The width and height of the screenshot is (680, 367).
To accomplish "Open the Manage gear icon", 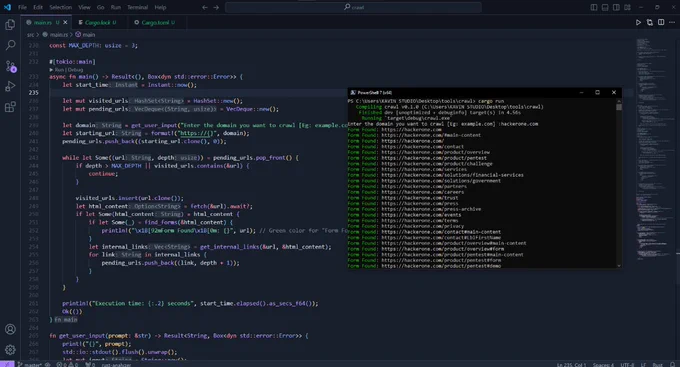I will pyautogui.click(x=10, y=350).
